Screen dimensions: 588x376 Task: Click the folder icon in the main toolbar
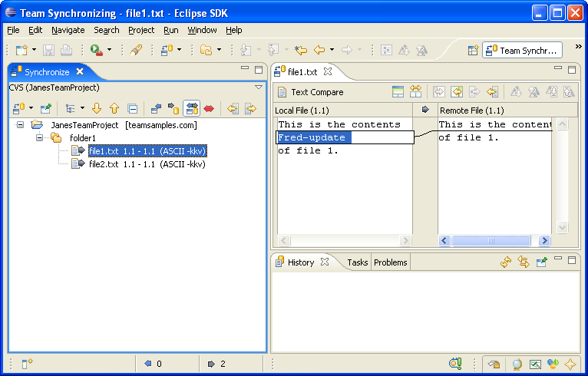point(206,50)
